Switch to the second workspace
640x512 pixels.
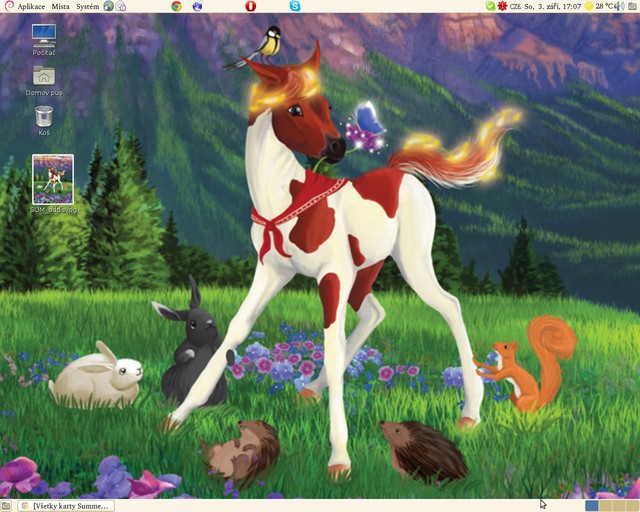605,505
